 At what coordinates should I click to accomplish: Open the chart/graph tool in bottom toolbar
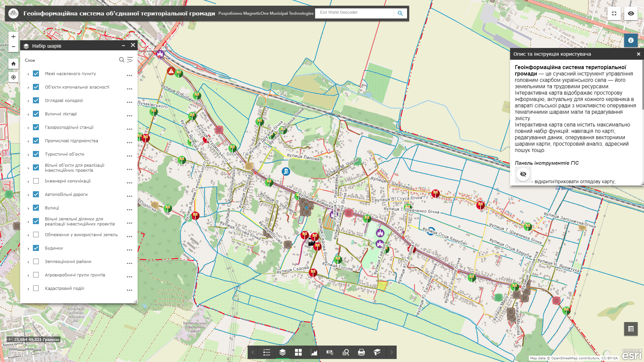pos(314,352)
